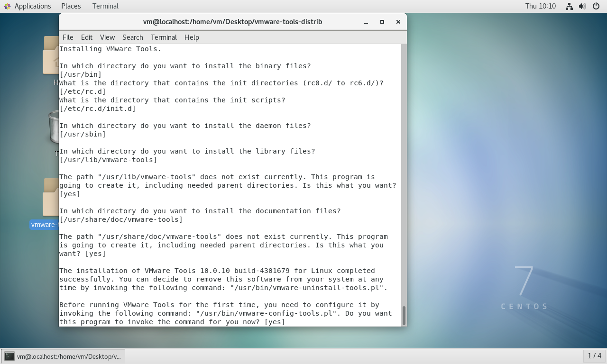607x364 pixels.
Task: Open the Terminal menu in the window menubar
Action: [x=164, y=37]
